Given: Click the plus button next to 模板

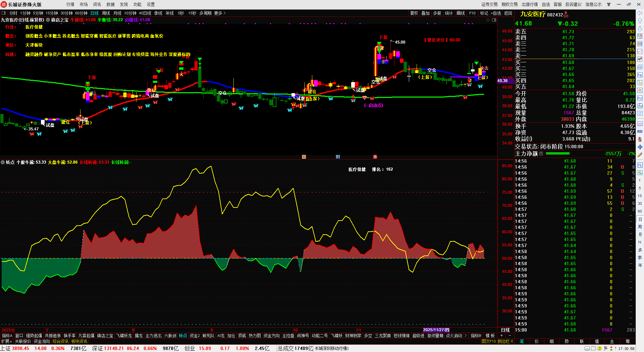Looking at the screenshot, I should click(502, 336).
